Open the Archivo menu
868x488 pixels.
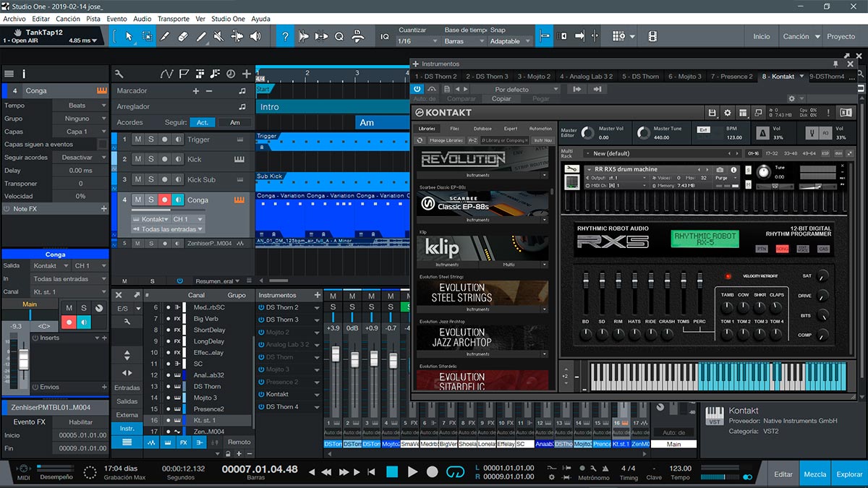pos(14,19)
